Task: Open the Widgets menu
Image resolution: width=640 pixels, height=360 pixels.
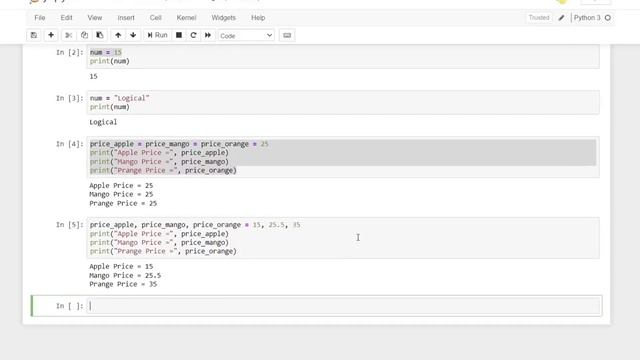Action: (x=223, y=18)
